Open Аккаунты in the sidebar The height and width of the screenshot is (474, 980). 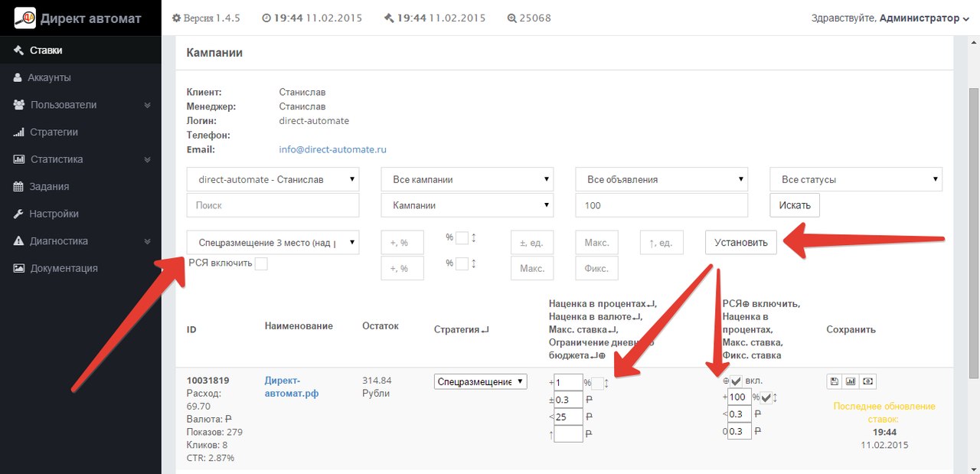[49, 78]
